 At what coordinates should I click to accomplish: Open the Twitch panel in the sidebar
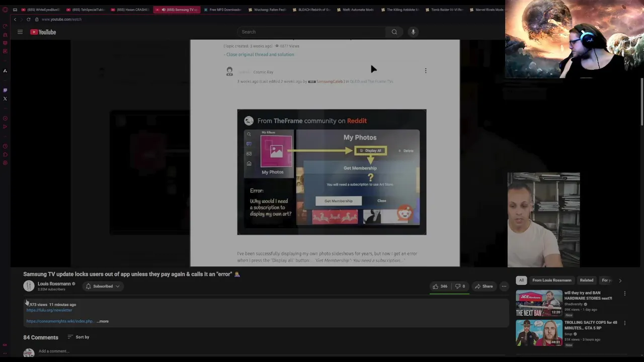[5, 90]
